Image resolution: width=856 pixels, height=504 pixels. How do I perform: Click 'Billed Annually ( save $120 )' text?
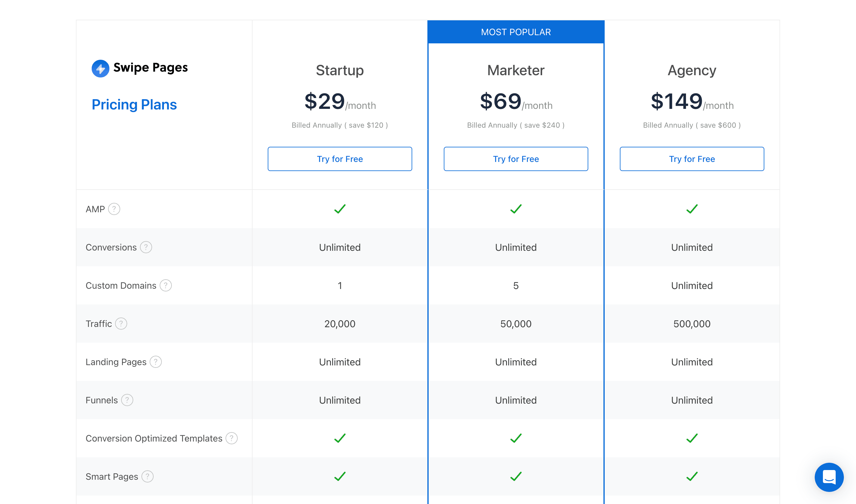point(340,125)
